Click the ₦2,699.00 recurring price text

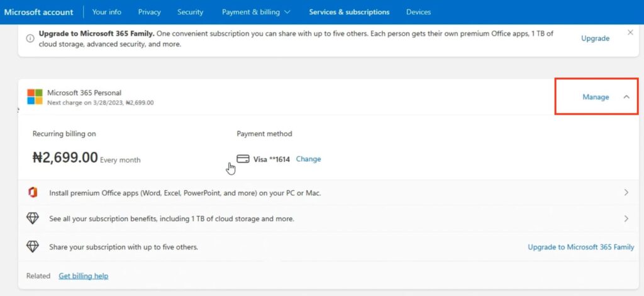65,157
